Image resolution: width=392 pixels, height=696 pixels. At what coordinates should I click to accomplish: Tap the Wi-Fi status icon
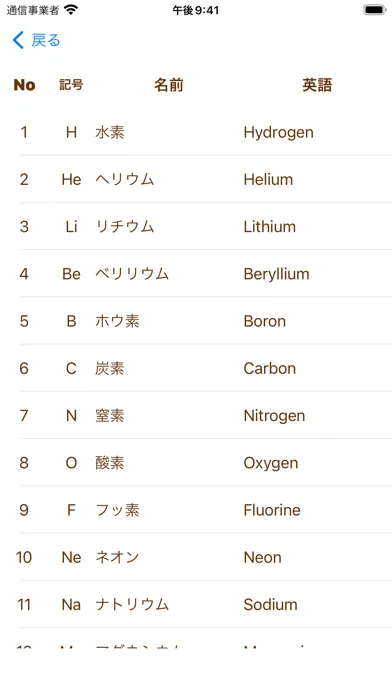pyautogui.click(x=71, y=10)
